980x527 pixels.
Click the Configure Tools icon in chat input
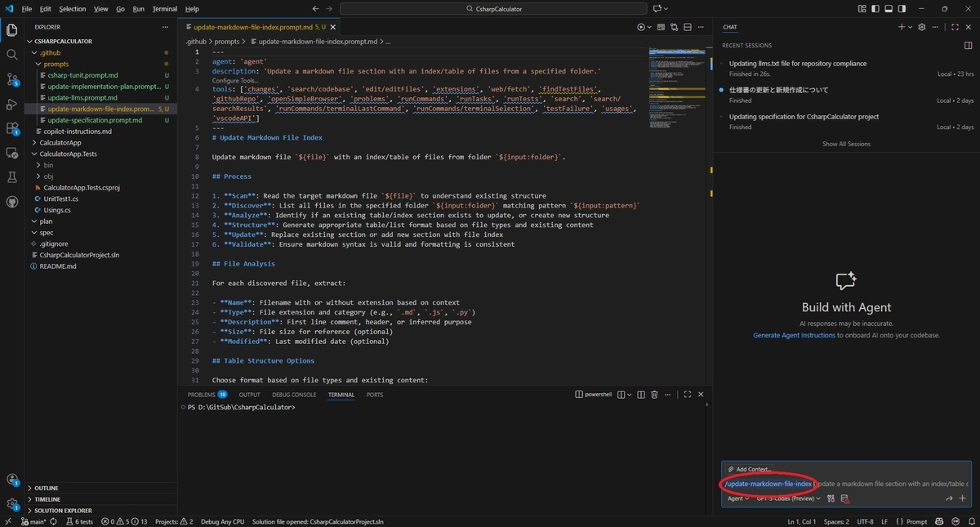[831, 498]
